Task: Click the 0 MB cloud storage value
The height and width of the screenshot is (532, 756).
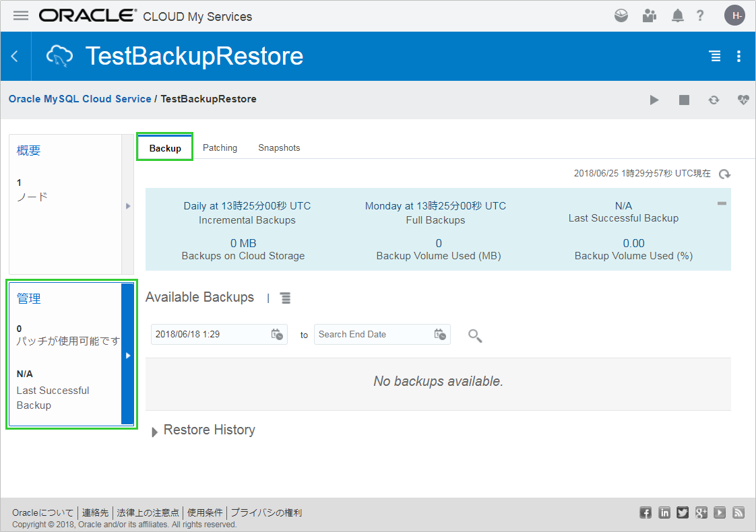Action: tap(243, 243)
